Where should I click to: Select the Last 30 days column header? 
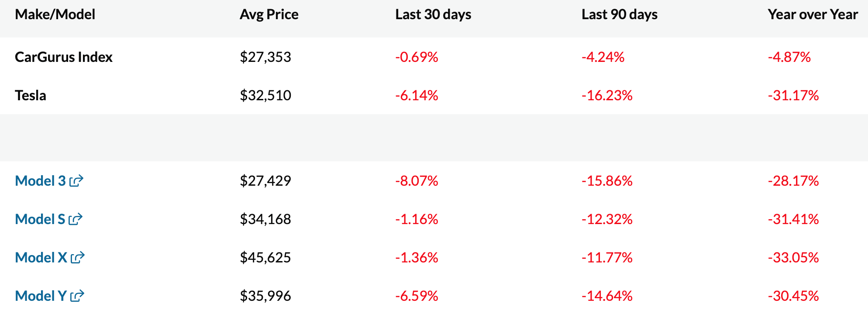click(433, 14)
